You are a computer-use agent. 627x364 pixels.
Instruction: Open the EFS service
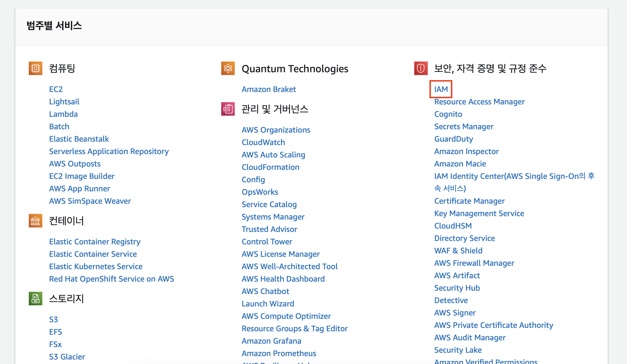[x=56, y=332]
